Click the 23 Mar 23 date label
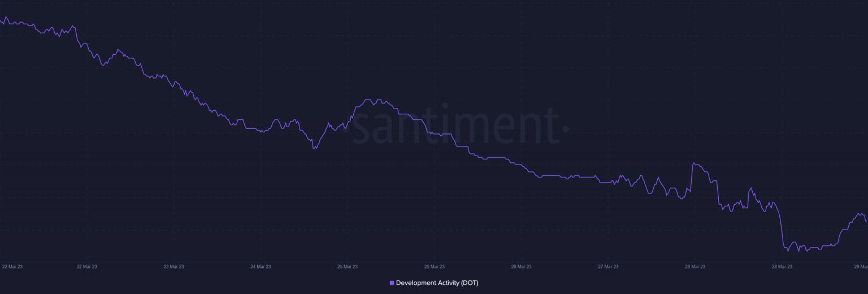This screenshot has height=294, width=868. click(x=173, y=266)
